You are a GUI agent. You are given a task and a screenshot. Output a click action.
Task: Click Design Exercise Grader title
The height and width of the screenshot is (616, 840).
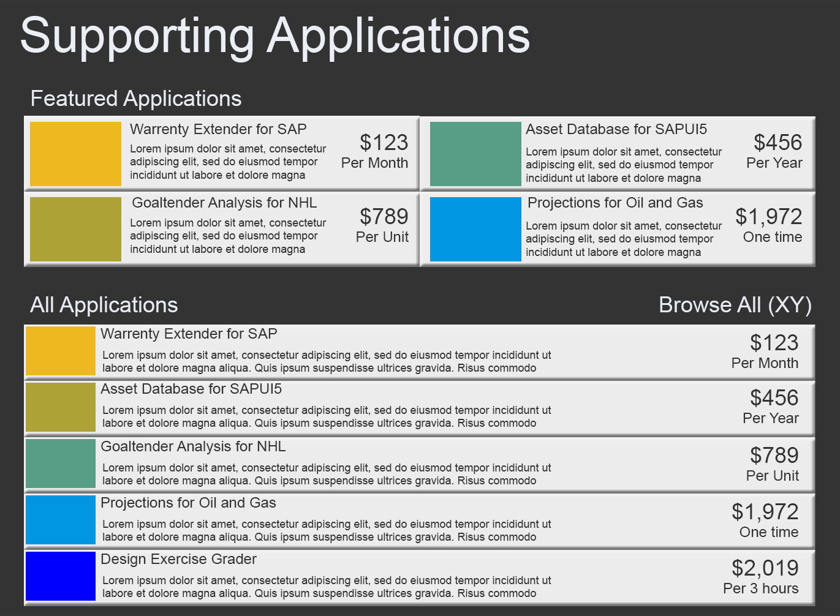(x=178, y=559)
